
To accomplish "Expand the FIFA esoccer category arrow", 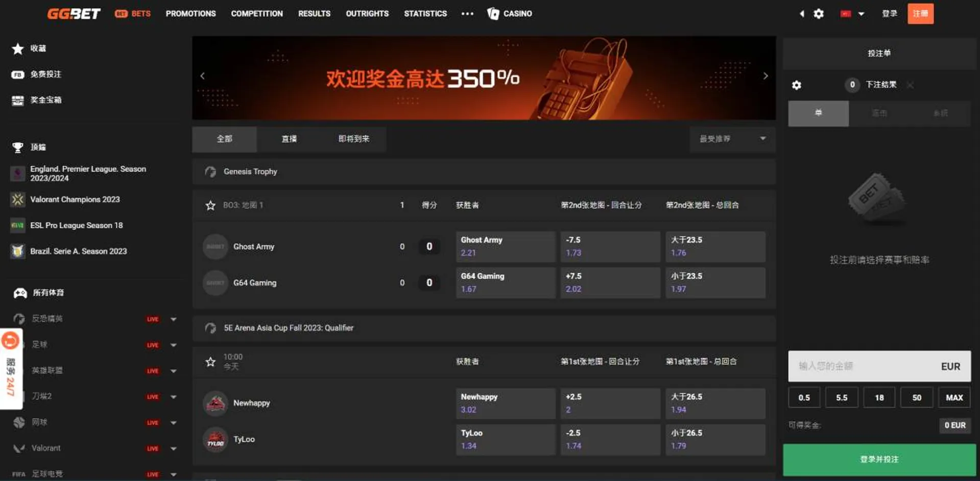I will pyautogui.click(x=174, y=475).
